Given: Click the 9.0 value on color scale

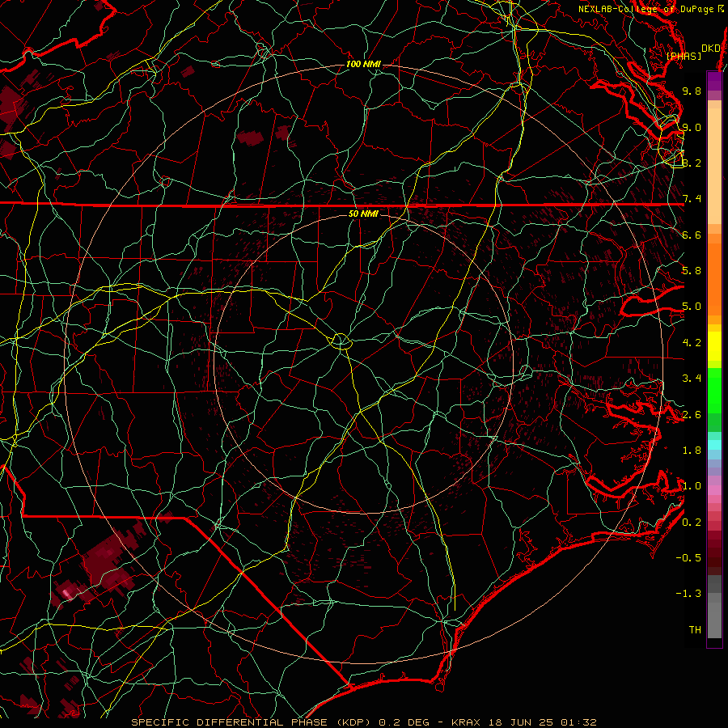Looking at the screenshot, I should click(x=692, y=127).
